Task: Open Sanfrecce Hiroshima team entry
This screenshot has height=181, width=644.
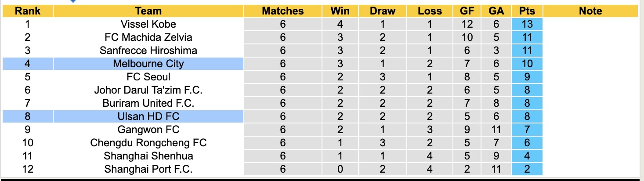Action: click(148, 51)
